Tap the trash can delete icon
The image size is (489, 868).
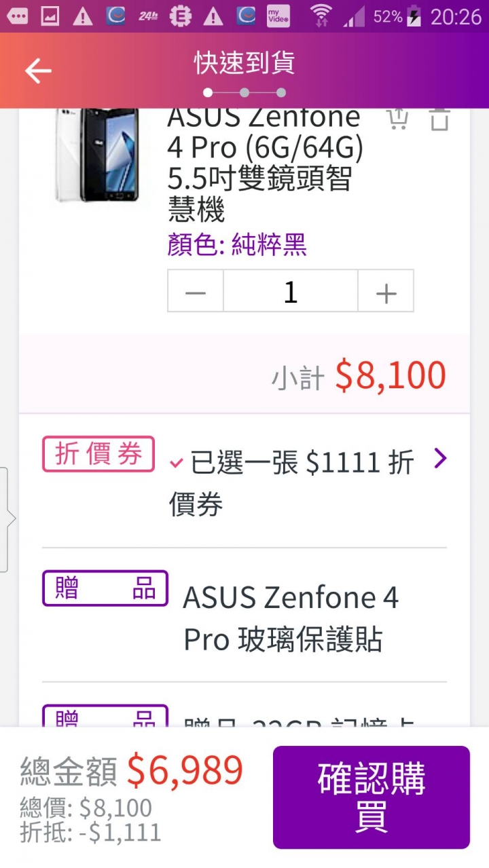click(439, 119)
